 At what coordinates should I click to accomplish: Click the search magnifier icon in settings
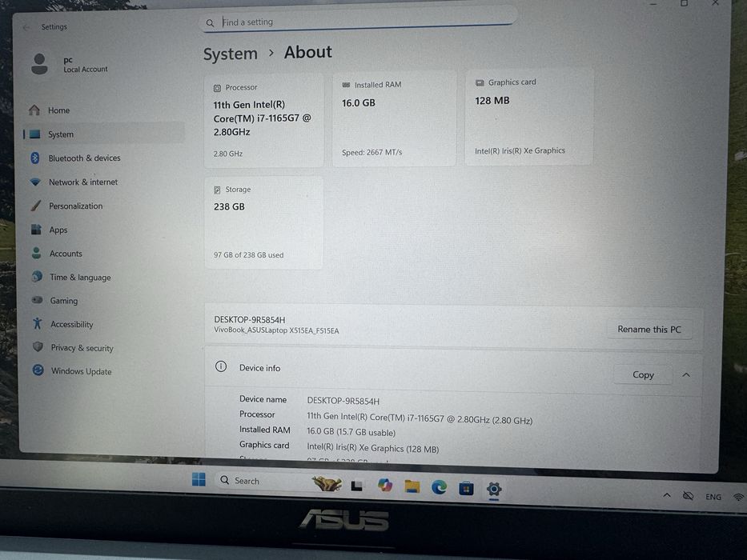pos(210,22)
